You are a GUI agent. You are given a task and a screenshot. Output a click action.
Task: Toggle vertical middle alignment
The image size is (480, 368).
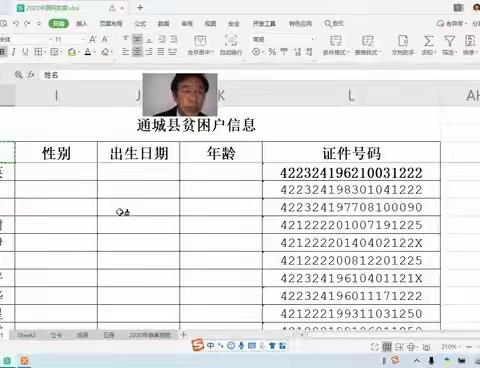point(137,39)
